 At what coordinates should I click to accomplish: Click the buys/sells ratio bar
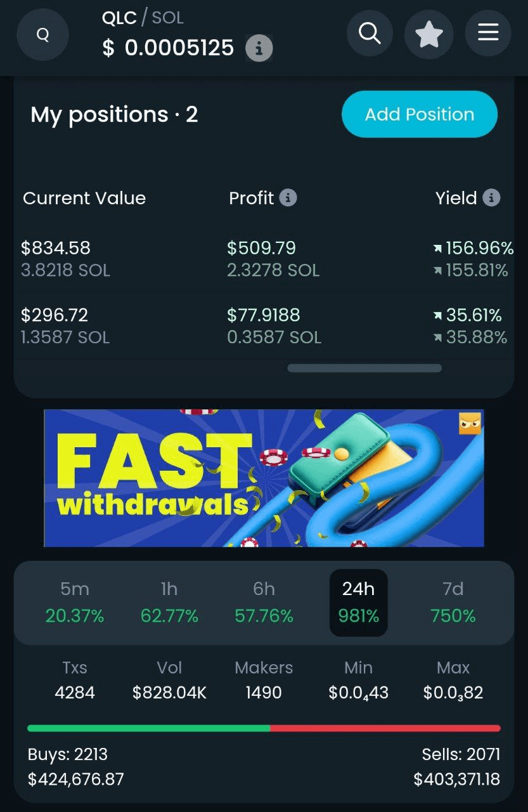[x=264, y=728]
